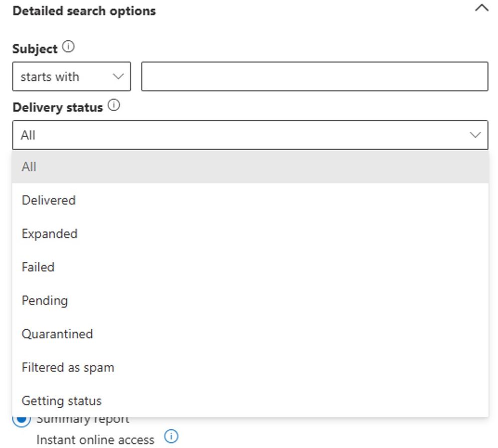Click the Delivery status info icon
The image size is (498, 448).
pyautogui.click(x=114, y=105)
